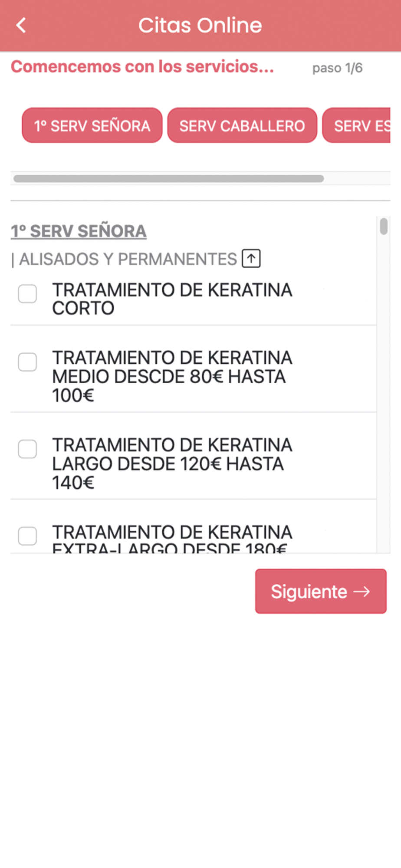Click the arrow in the Siguiente button
401x868 pixels.
(362, 591)
